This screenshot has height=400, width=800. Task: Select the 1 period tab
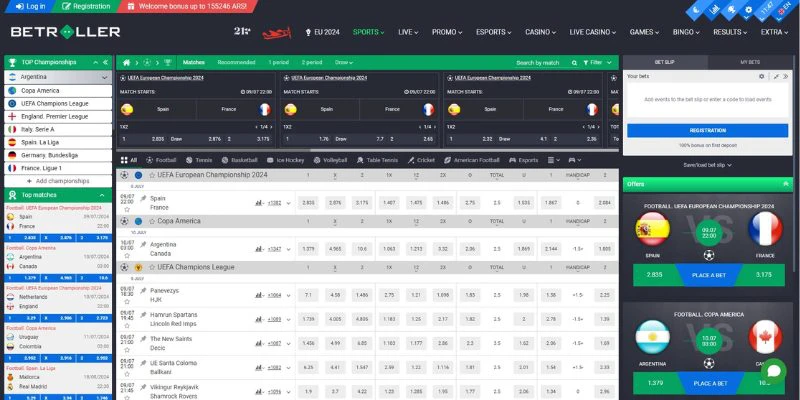[x=279, y=63]
